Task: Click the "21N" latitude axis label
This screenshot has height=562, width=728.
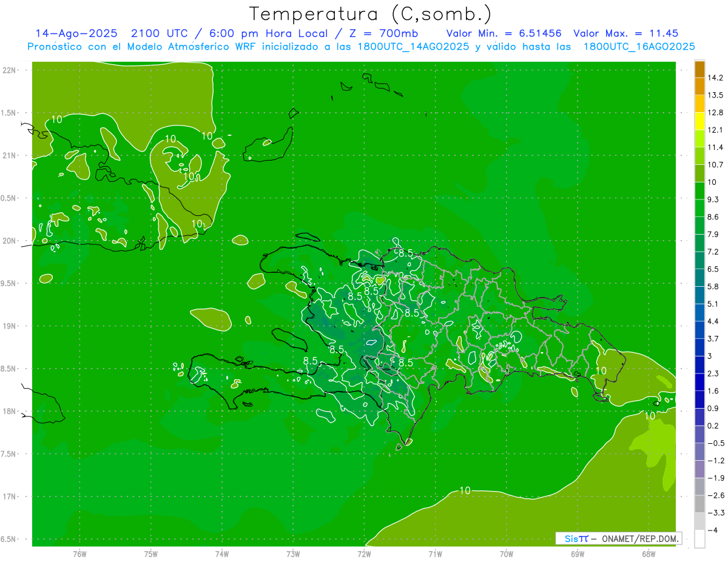Action: pyautogui.click(x=8, y=156)
